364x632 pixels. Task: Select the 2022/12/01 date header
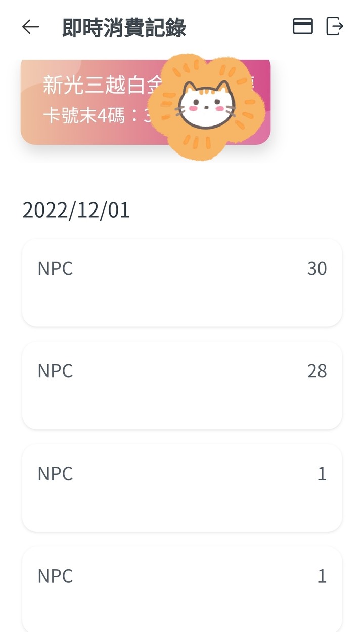point(76,210)
